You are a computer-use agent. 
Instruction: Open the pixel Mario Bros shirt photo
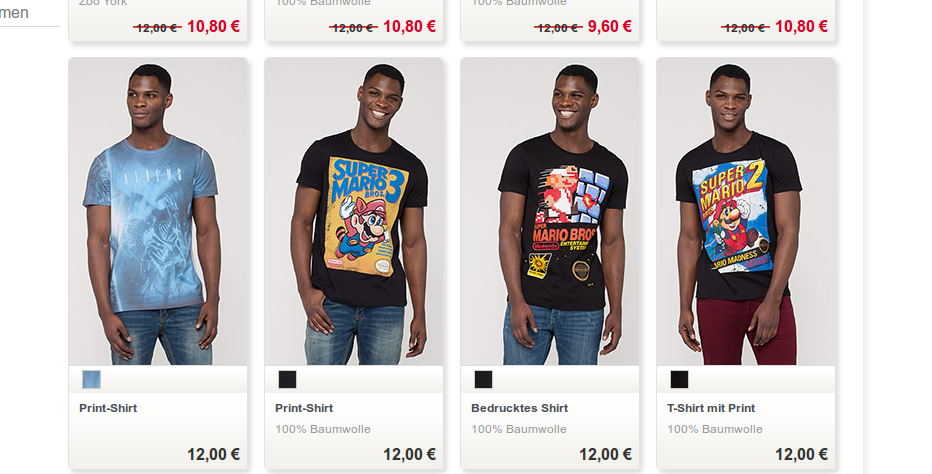click(550, 212)
